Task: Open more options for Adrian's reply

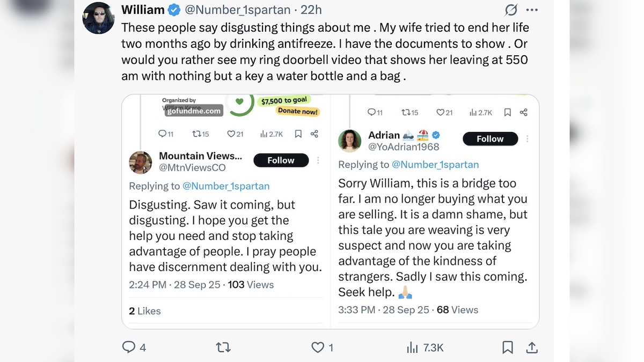Action: tap(528, 139)
